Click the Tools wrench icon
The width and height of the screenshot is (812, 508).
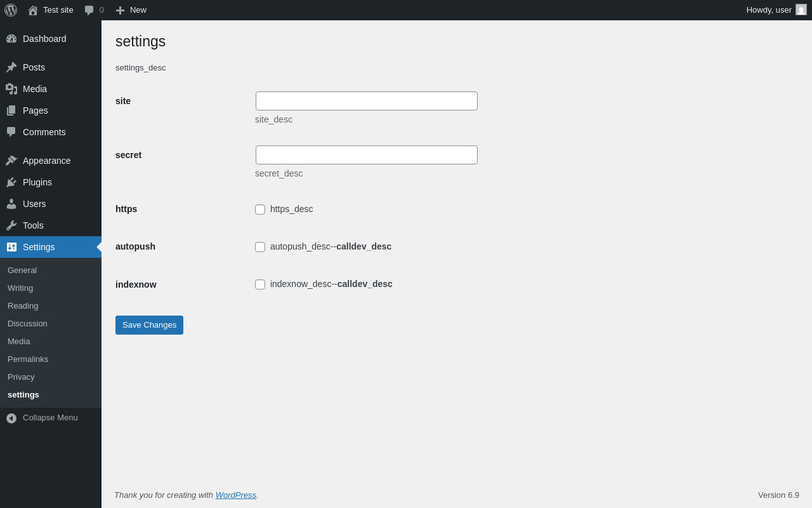pyautogui.click(x=11, y=225)
